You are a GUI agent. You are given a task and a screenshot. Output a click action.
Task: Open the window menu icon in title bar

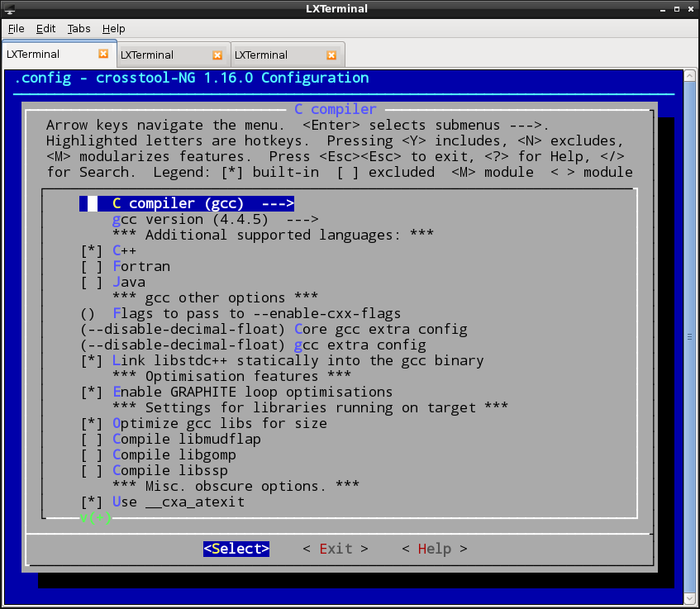click(x=10, y=9)
